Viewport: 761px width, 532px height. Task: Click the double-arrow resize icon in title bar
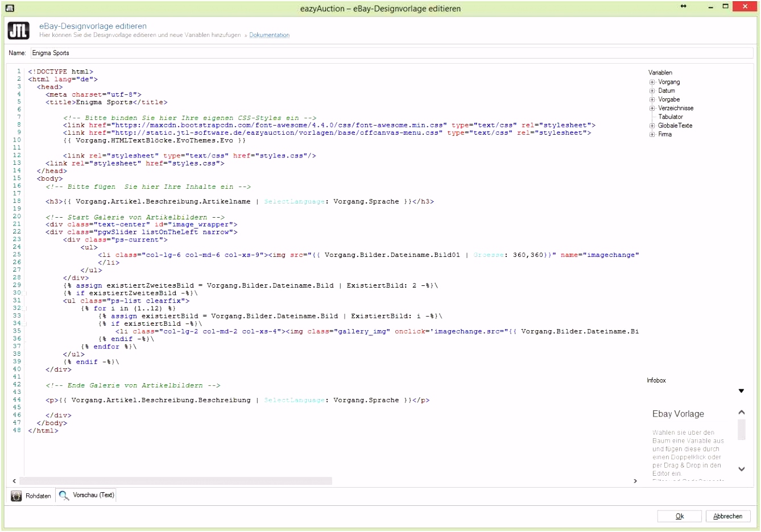coord(683,6)
